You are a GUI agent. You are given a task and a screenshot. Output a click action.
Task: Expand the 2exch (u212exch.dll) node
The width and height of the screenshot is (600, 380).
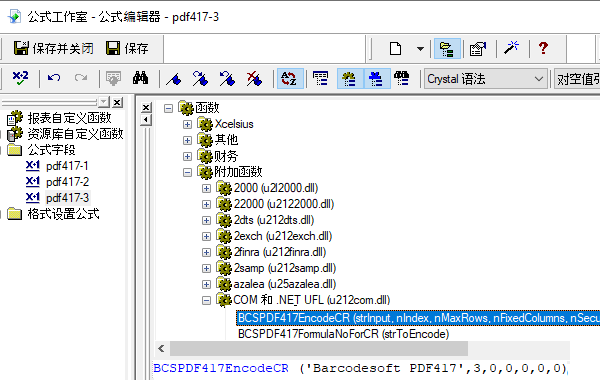pyautogui.click(x=206, y=236)
